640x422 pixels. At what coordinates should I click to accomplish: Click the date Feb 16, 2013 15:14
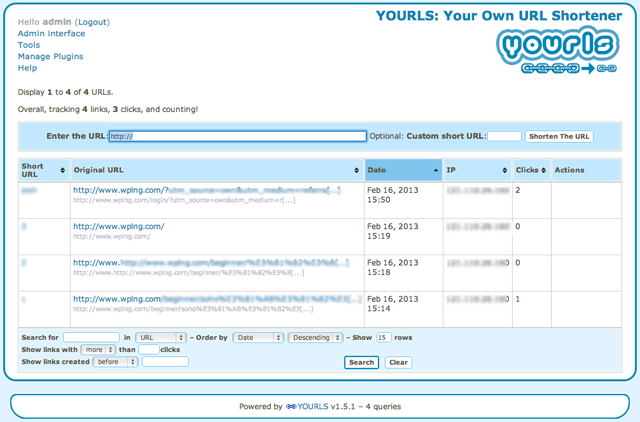(393, 304)
